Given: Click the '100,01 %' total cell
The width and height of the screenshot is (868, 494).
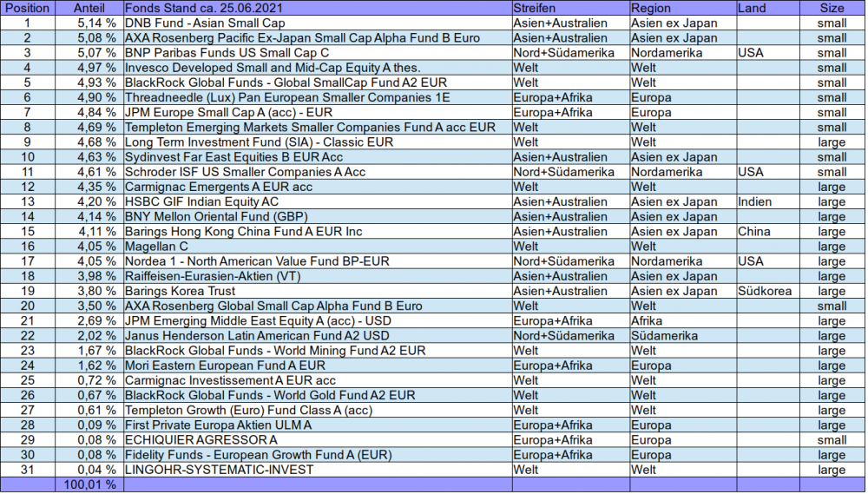Looking at the screenshot, I should 89,484.
